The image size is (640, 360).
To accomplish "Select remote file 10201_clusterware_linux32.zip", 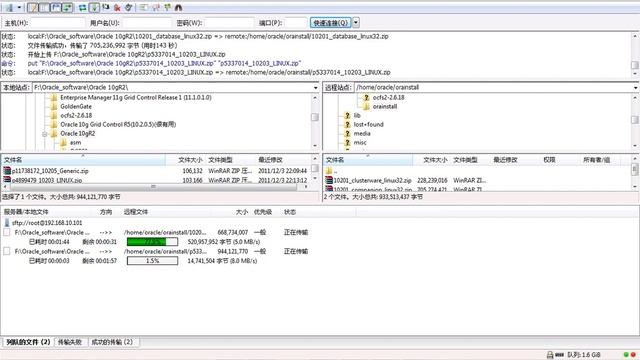I will tap(372, 180).
